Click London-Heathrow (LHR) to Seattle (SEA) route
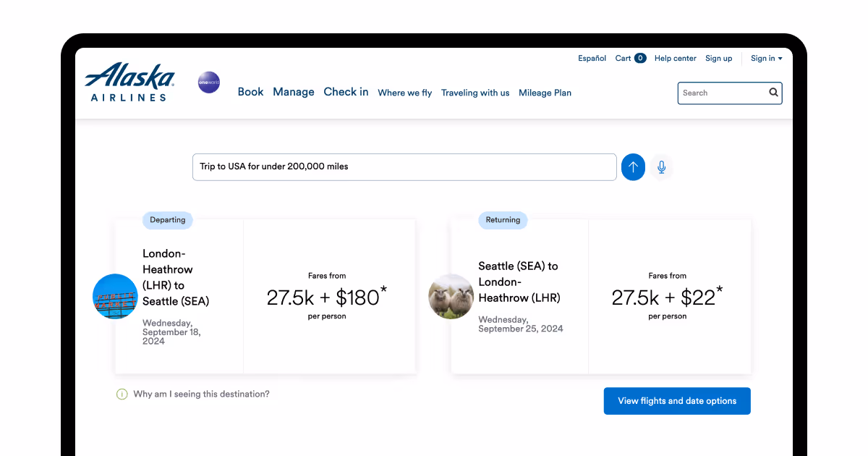 (x=176, y=277)
